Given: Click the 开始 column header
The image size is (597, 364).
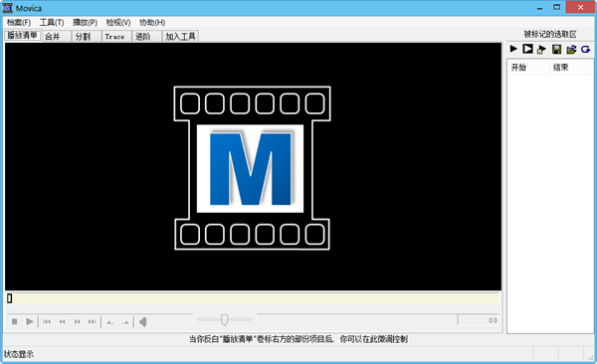Looking at the screenshot, I should pos(528,68).
